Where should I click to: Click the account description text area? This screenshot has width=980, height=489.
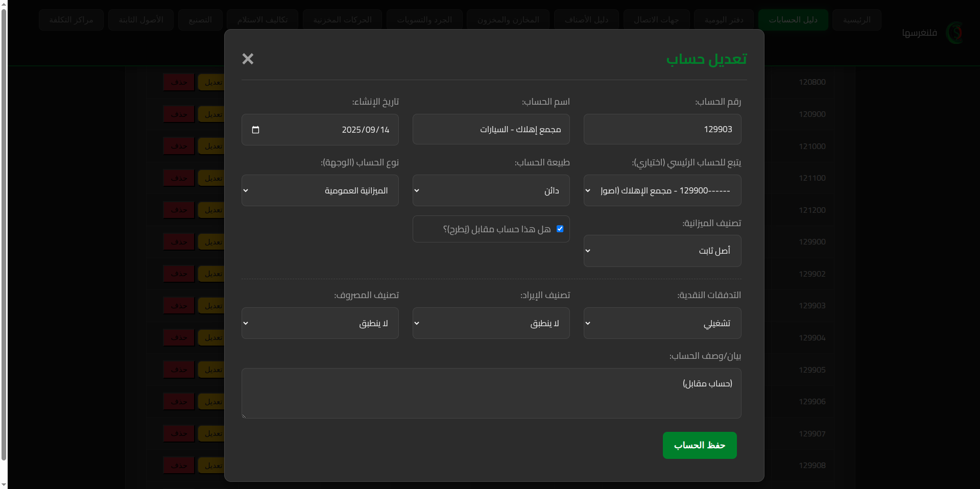click(491, 394)
